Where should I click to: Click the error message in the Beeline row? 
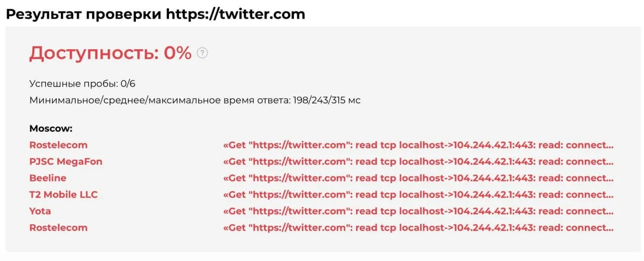pyautogui.click(x=418, y=178)
